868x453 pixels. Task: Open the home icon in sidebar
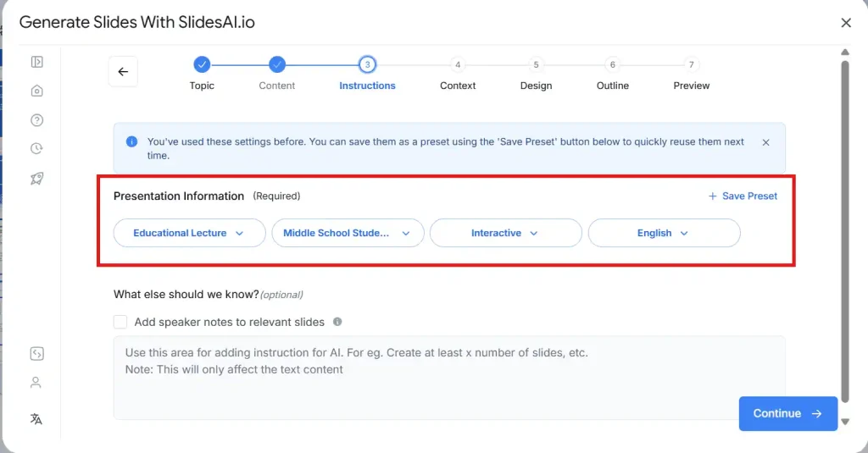click(x=36, y=91)
